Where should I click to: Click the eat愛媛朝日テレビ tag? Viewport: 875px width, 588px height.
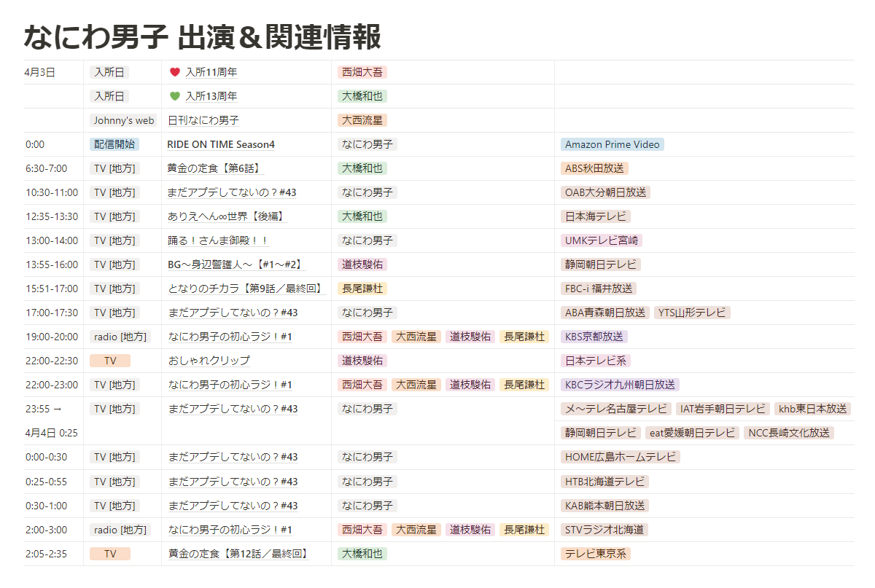[692, 433]
